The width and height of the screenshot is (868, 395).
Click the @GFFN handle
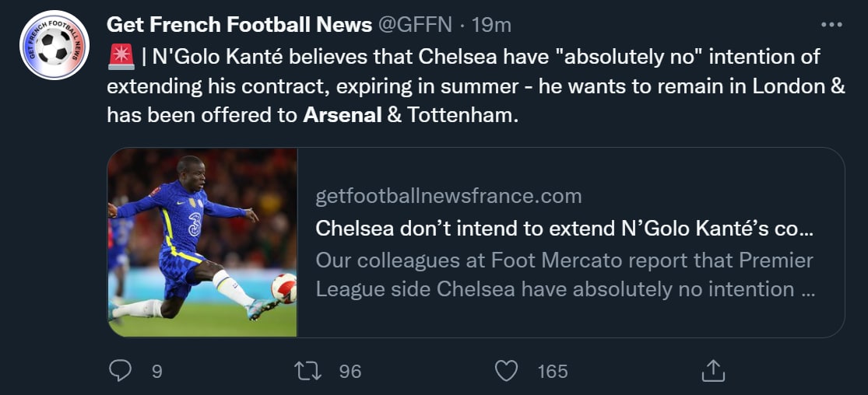point(415,25)
